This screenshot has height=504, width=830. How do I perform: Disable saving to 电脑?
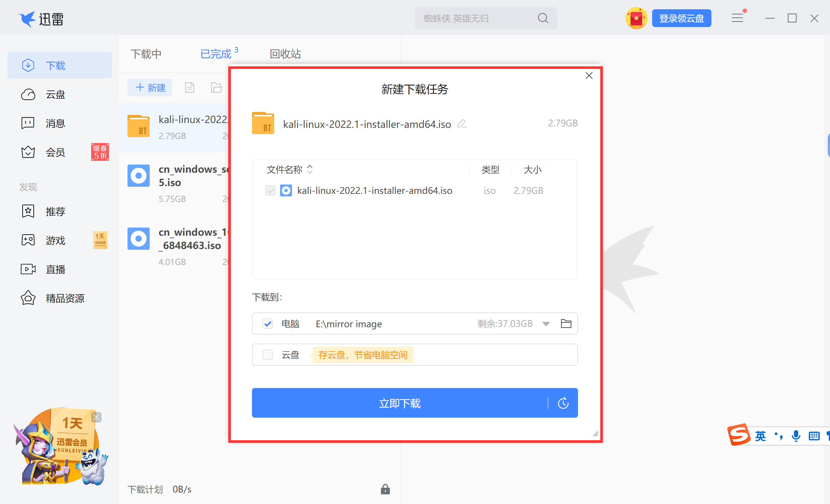pyautogui.click(x=267, y=324)
